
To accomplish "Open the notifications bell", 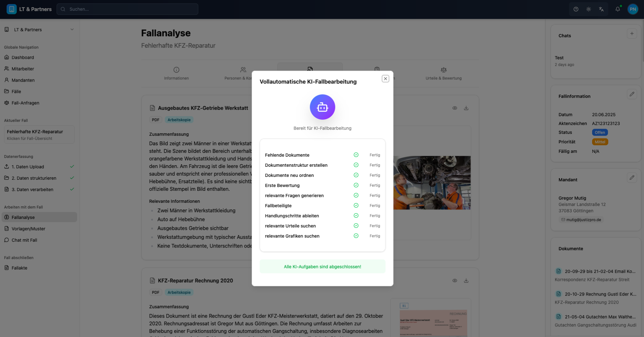I will 617,9.
